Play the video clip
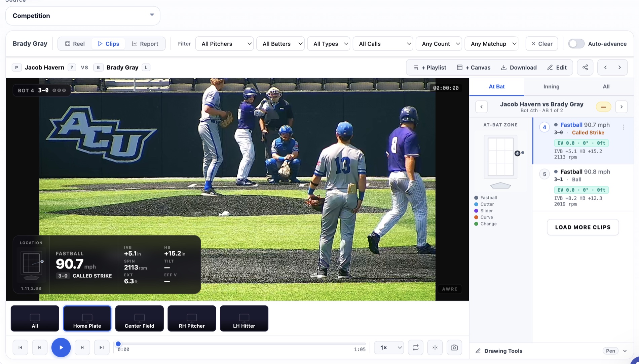This screenshot has width=639, height=364. [61, 348]
